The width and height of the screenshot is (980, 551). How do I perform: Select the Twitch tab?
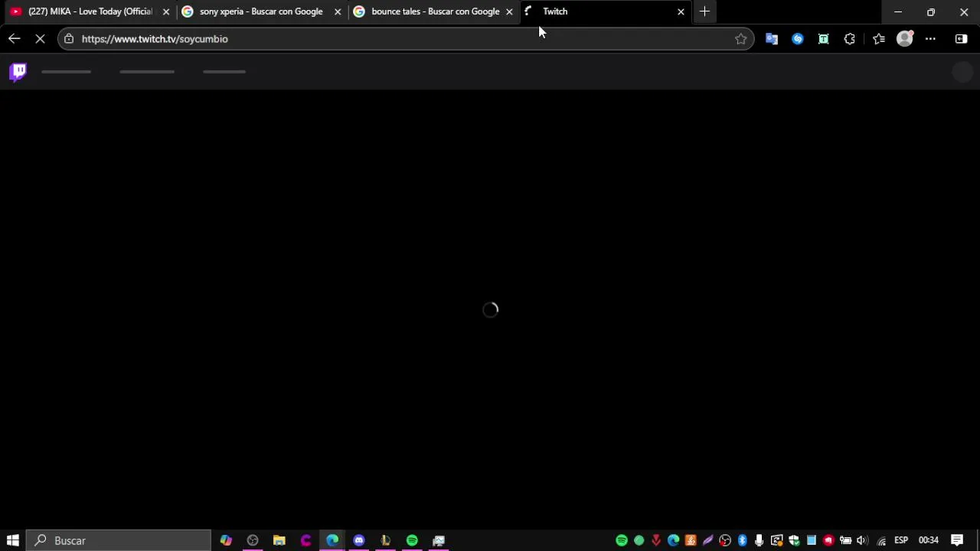coord(605,11)
